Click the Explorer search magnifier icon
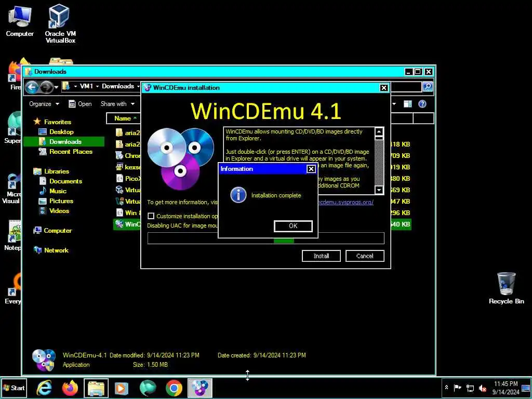 pyautogui.click(x=428, y=87)
